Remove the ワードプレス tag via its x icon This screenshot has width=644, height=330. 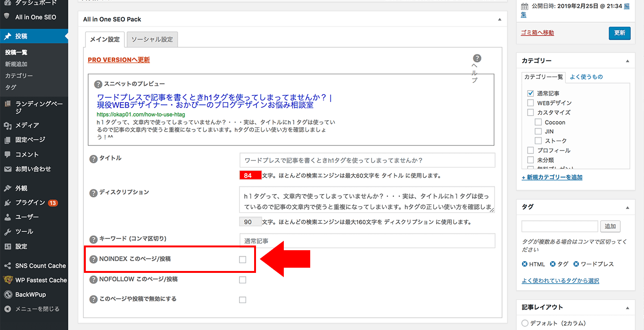click(x=576, y=264)
